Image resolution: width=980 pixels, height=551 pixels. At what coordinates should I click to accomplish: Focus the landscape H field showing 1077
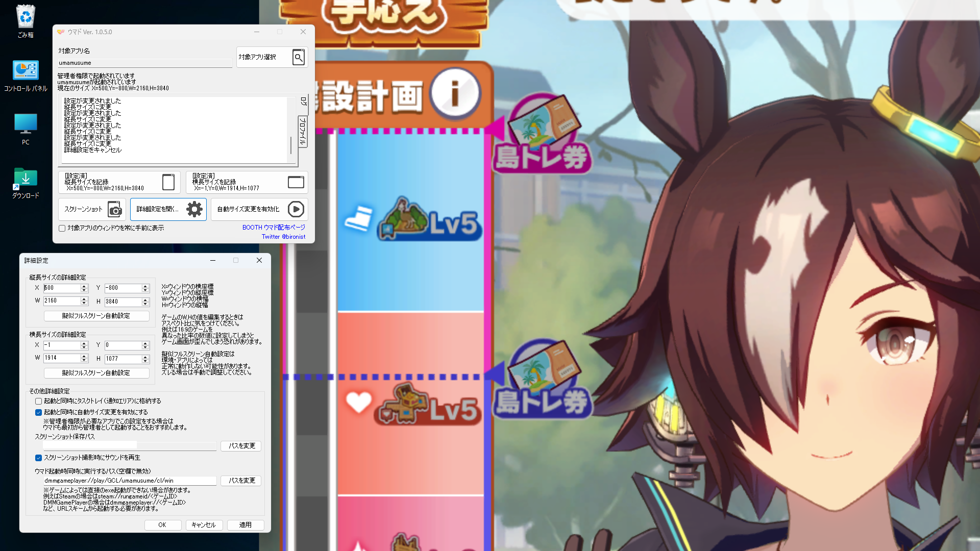(x=124, y=359)
